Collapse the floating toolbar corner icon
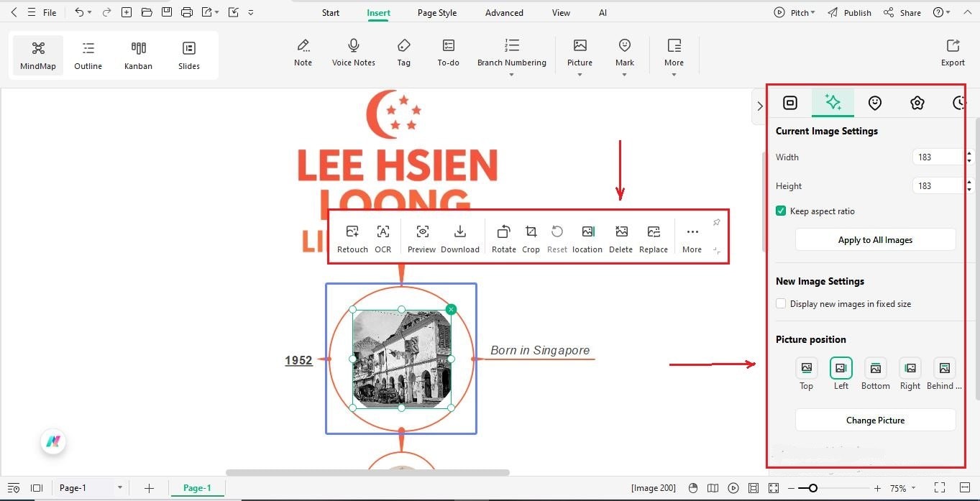The height and width of the screenshot is (501, 980). pyautogui.click(x=717, y=250)
